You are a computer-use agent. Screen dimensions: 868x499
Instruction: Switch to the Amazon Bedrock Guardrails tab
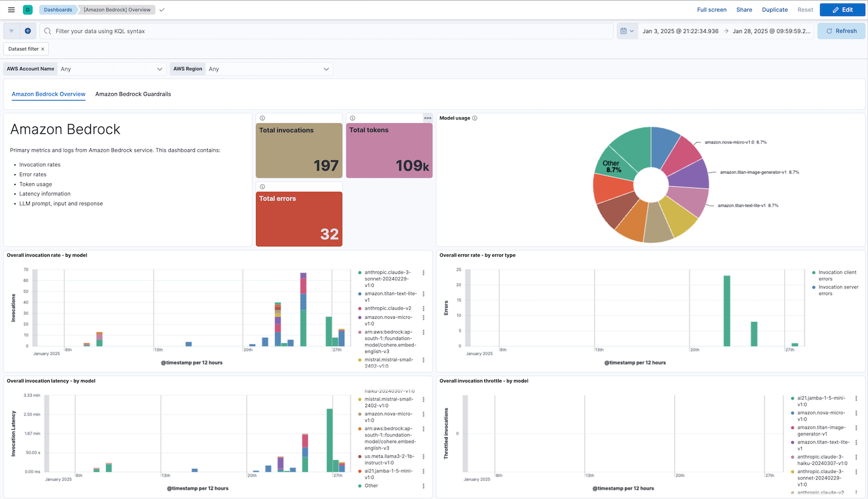click(133, 94)
